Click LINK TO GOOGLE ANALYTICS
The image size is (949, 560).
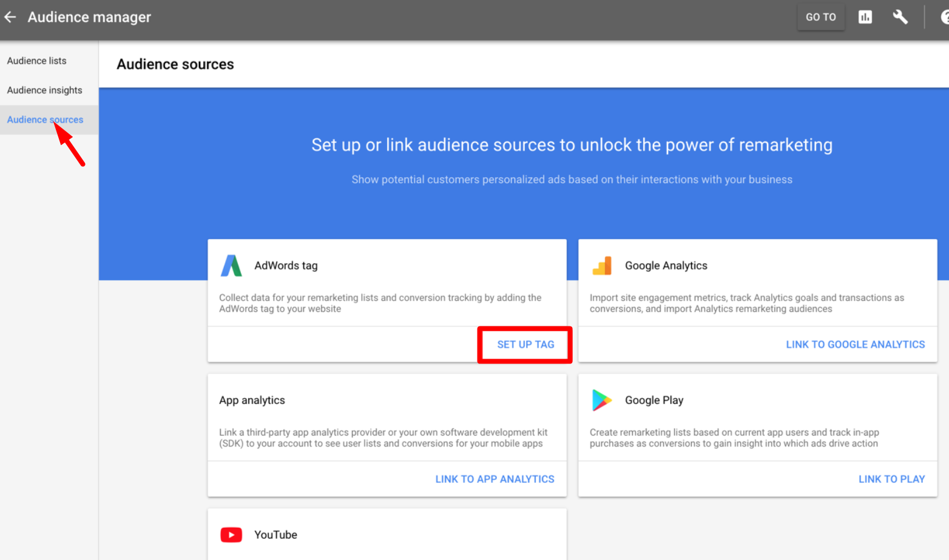[x=856, y=345]
